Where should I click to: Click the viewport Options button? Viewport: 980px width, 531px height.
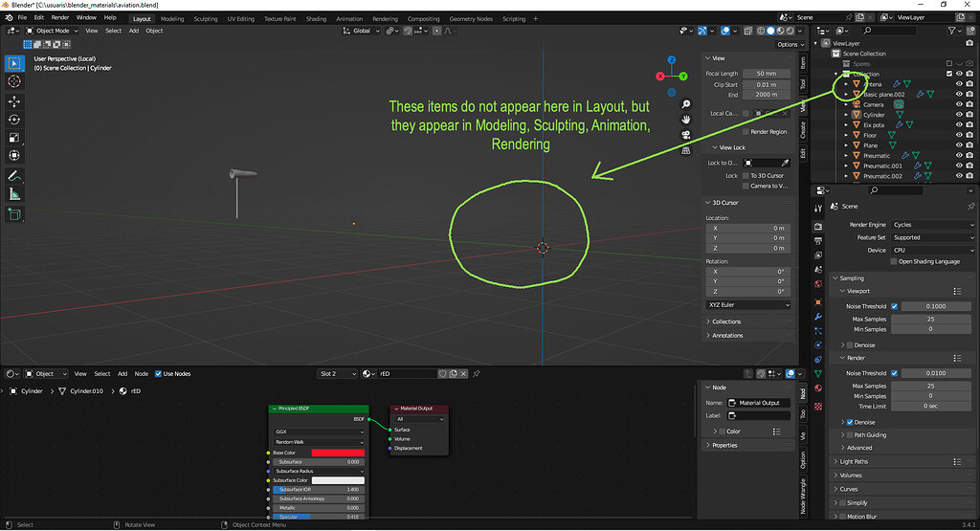[x=788, y=44]
